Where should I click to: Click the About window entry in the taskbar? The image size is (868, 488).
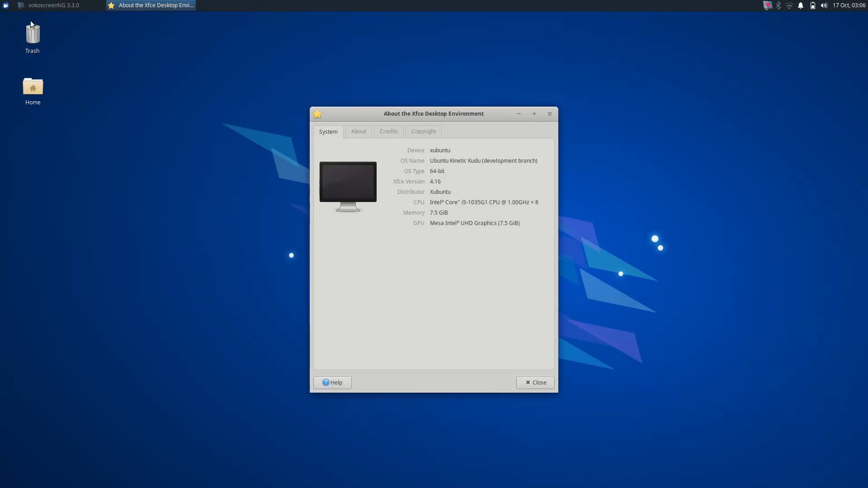click(150, 5)
